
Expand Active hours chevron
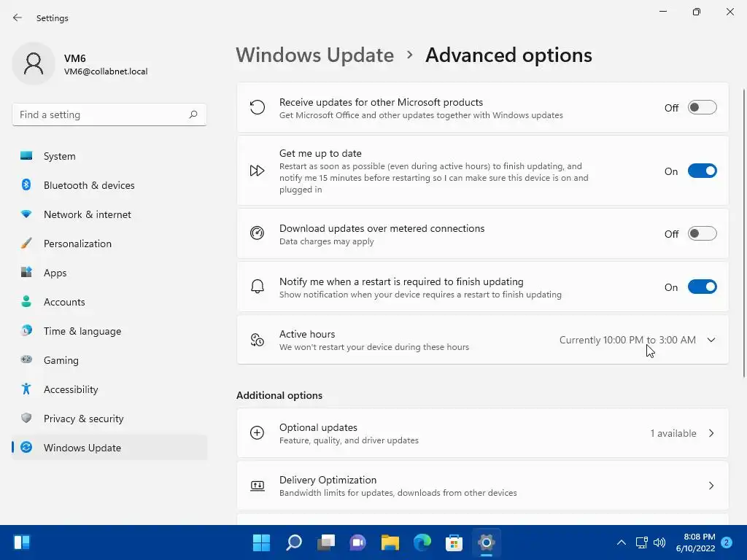(x=711, y=340)
